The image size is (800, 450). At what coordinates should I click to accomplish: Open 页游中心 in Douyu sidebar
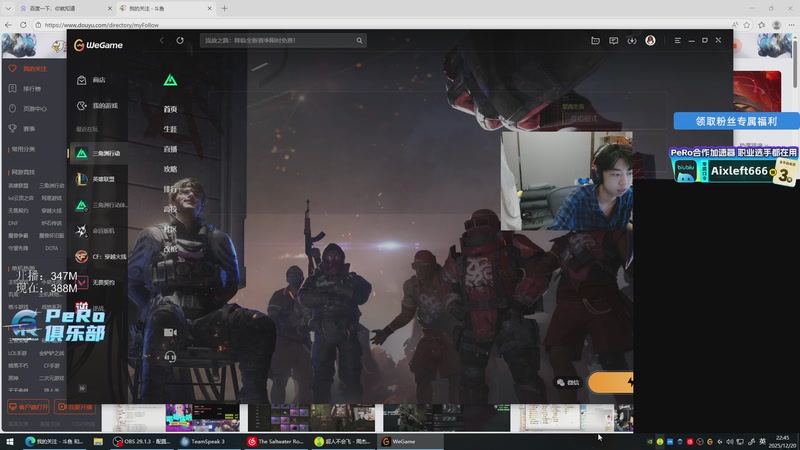click(x=29, y=109)
